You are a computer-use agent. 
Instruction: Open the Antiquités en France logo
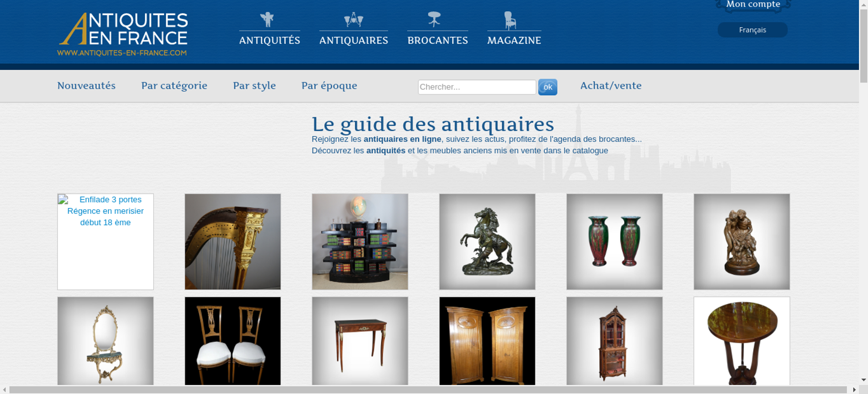pyautogui.click(x=123, y=34)
